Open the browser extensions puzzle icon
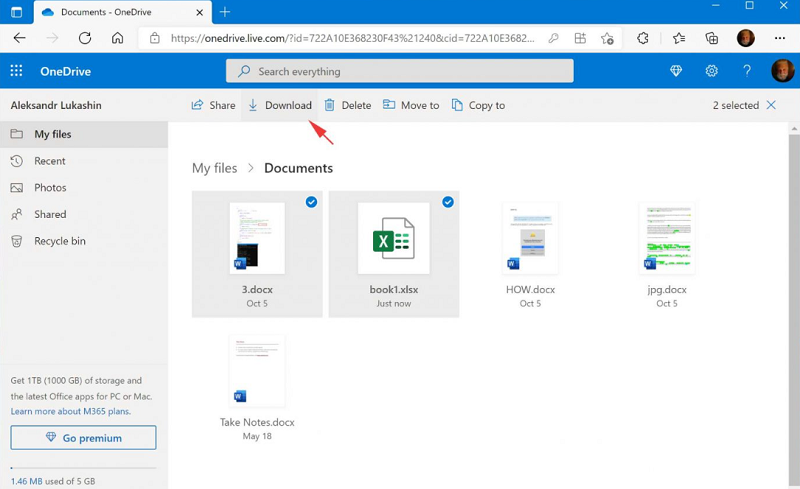The height and width of the screenshot is (489, 800). [x=643, y=38]
